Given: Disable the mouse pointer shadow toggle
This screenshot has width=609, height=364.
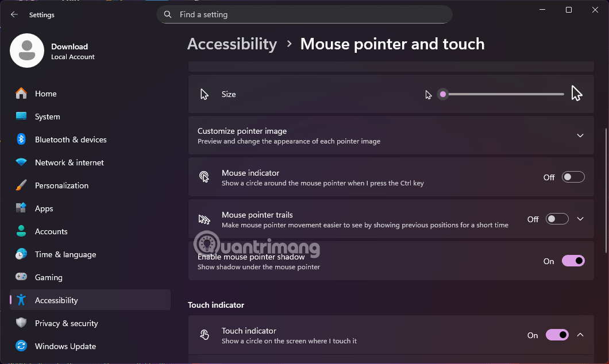Looking at the screenshot, I should [573, 261].
